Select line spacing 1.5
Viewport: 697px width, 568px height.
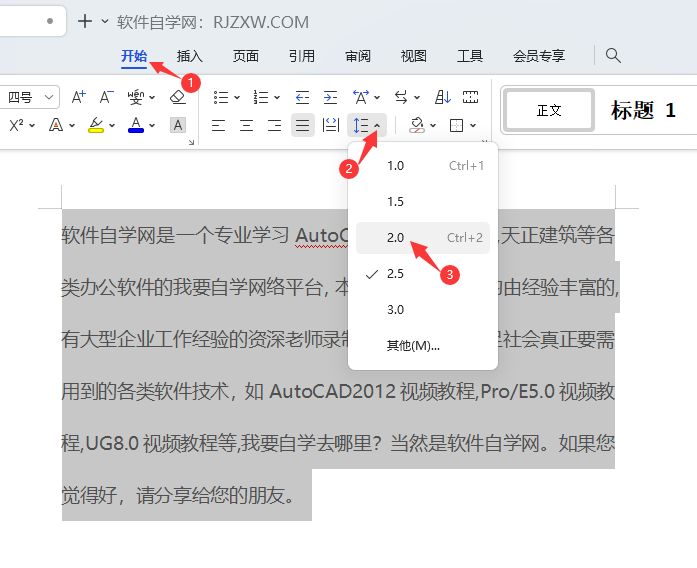coord(423,202)
